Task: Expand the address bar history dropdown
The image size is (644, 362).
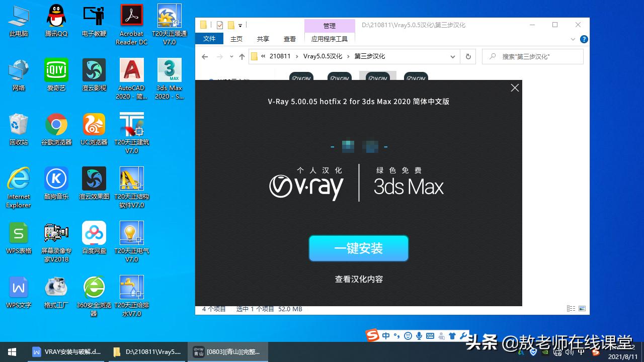Action: 452,56
